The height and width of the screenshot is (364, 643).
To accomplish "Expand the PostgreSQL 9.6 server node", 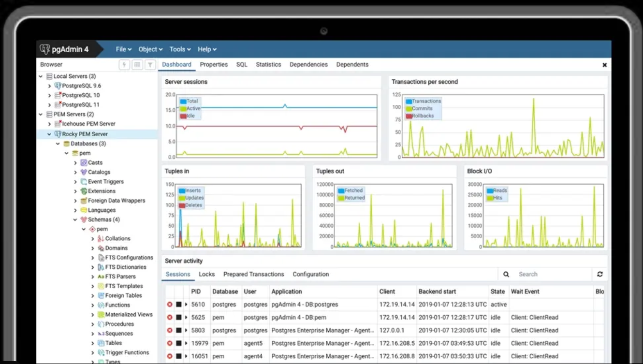I will pyautogui.click(x=49, y=86).
